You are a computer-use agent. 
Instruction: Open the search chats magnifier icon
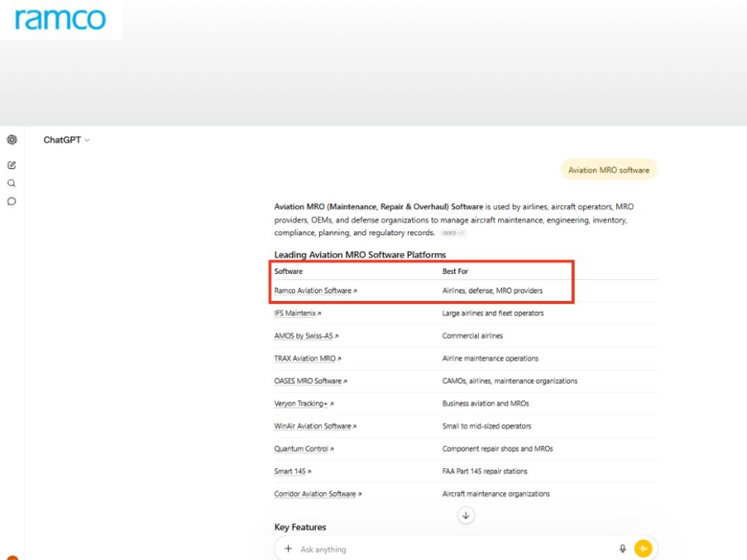click(x=12, y=184)
